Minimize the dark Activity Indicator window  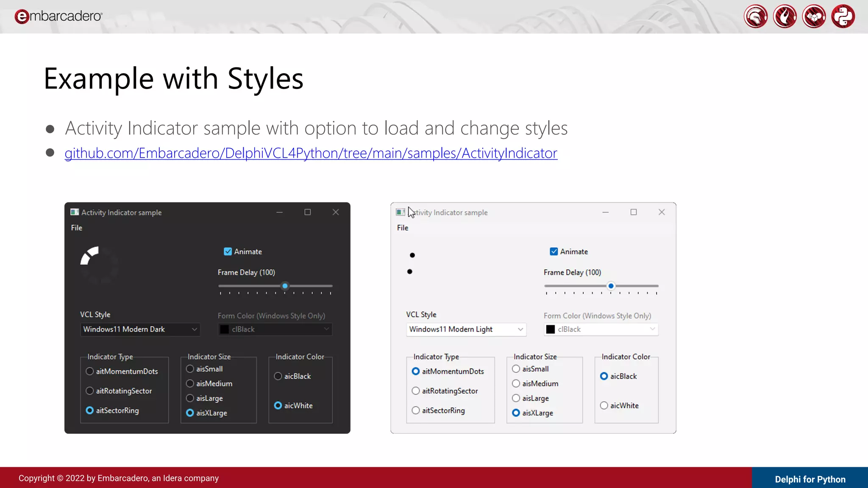(279, 212)
